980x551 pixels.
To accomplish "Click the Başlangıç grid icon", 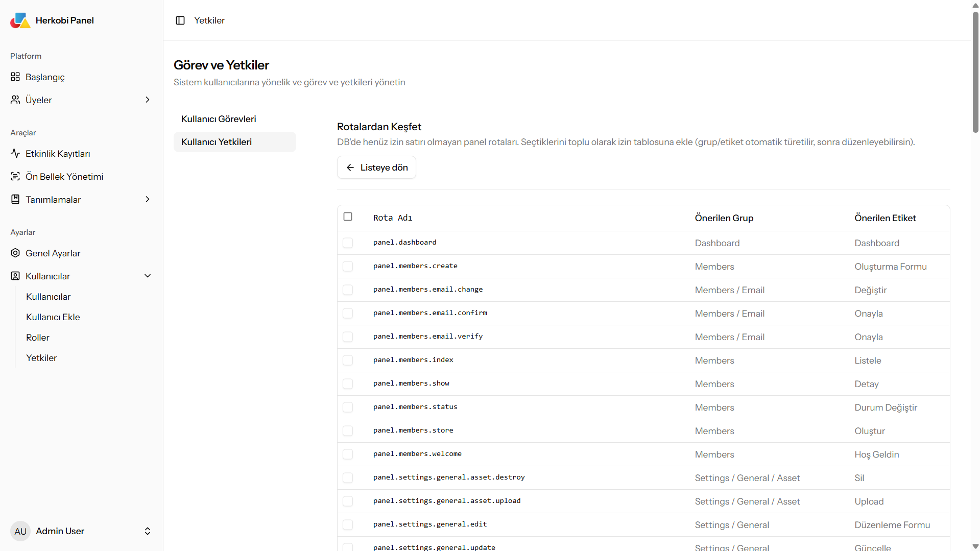I will 15,77.
